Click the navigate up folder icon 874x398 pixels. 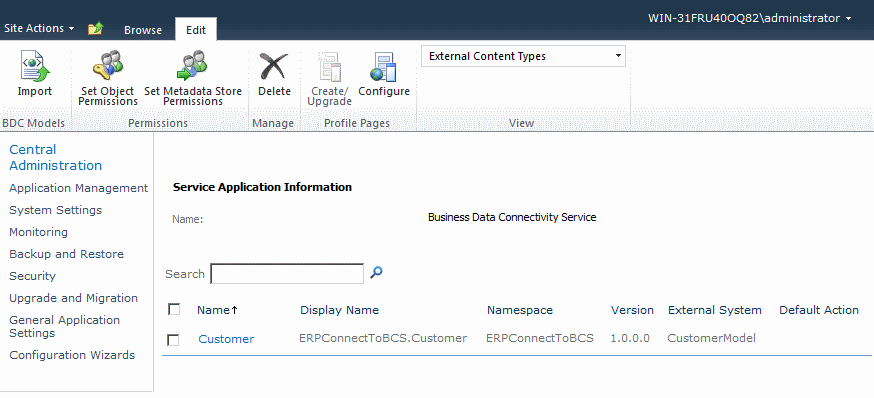click(95, 28)
